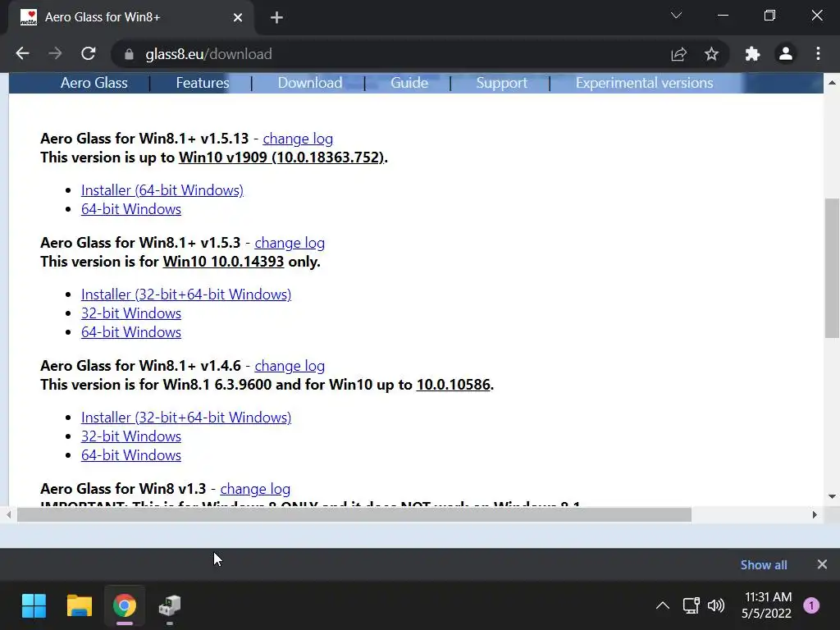The image size is (840, 630).
Task: Download v1.5.3 64-bit Windows
Action: [131, 332]
